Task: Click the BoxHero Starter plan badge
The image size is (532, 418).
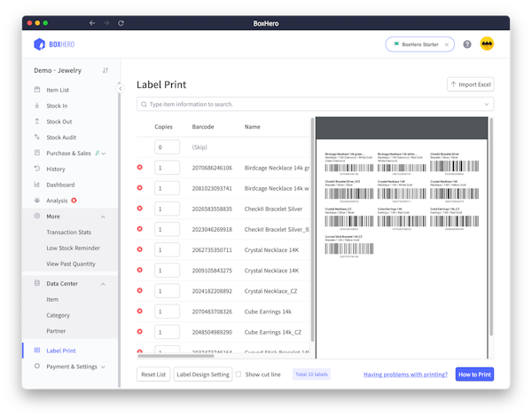Action: click(x=419, y=44)
